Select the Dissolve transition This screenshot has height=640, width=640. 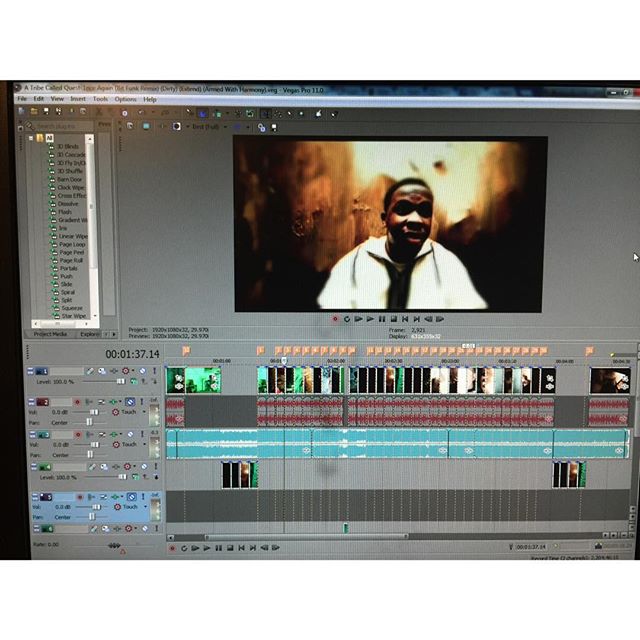[x=68, y=203]
